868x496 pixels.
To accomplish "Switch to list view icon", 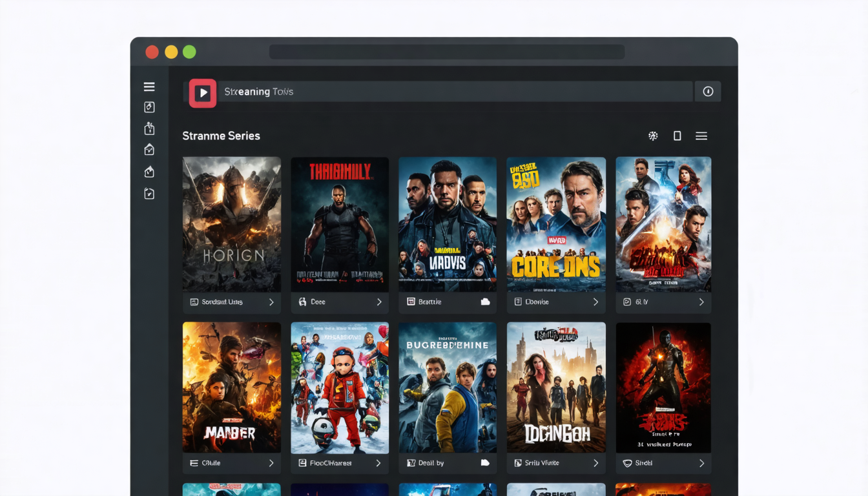I will click(701, 136).
